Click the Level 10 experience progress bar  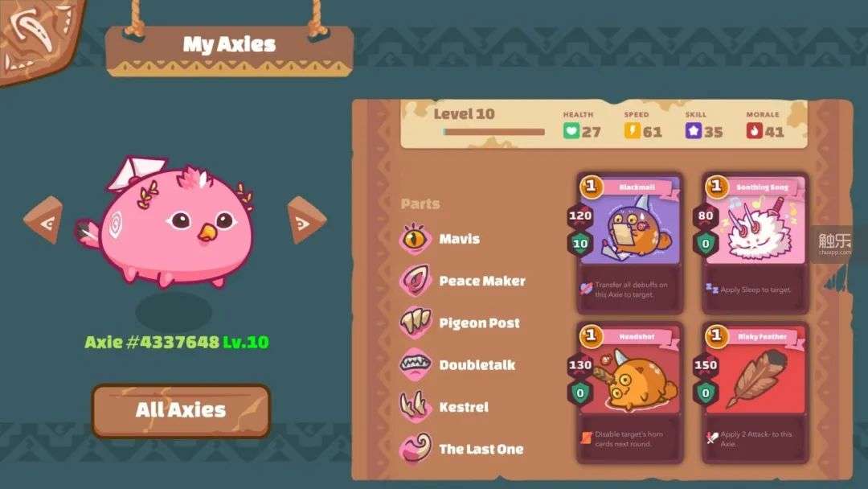click(x=493, y=132)
